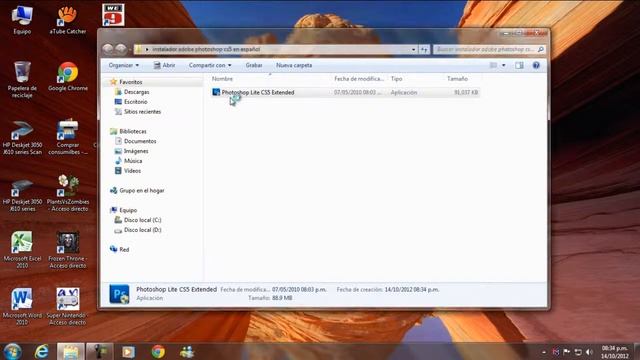Click the Abrir toolbar button
Viewport: 640px width, 360px height.
point(164,65)
